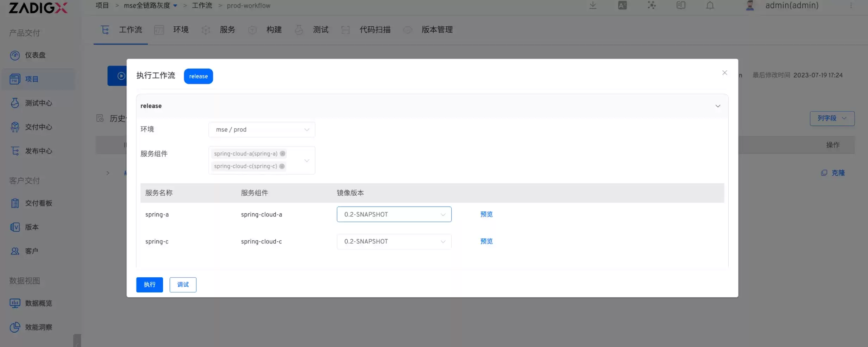The height and width of the screenshot is (347, 868).
Task: Click the 镜像版本 column header
Action: 350,193
